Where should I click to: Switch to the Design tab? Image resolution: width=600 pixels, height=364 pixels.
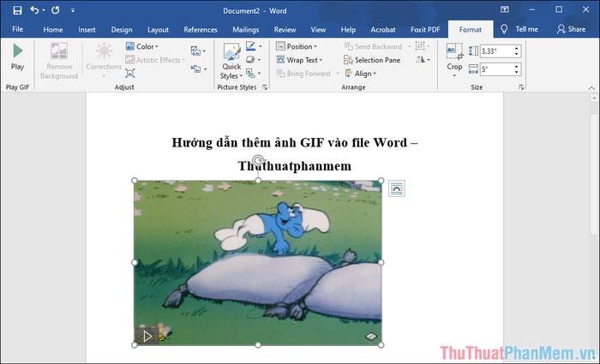tap(122, 29)
